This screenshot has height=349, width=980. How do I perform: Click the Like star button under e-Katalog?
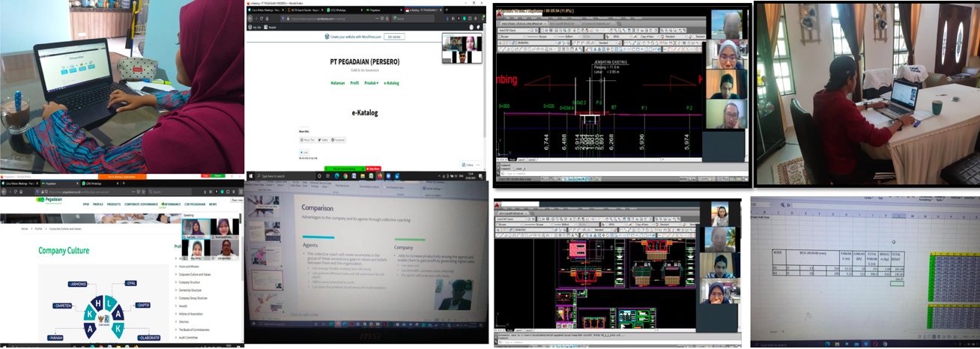(x=304, y=152)
